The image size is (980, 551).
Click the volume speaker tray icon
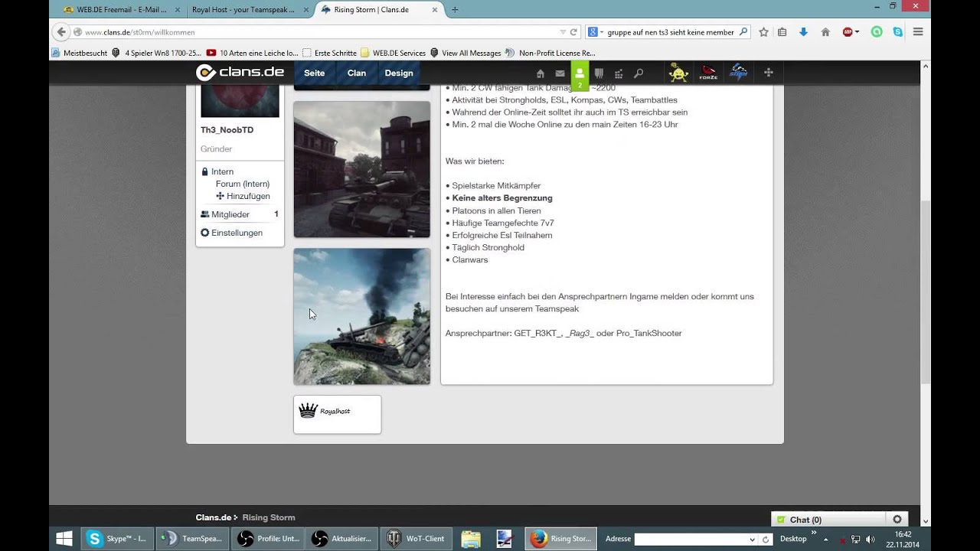click(x=870, y=539)
